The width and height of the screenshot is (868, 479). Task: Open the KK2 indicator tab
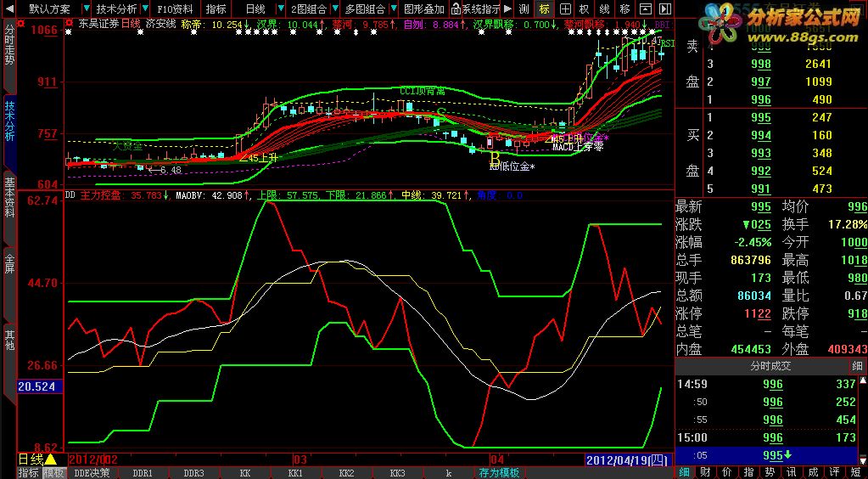346,473
